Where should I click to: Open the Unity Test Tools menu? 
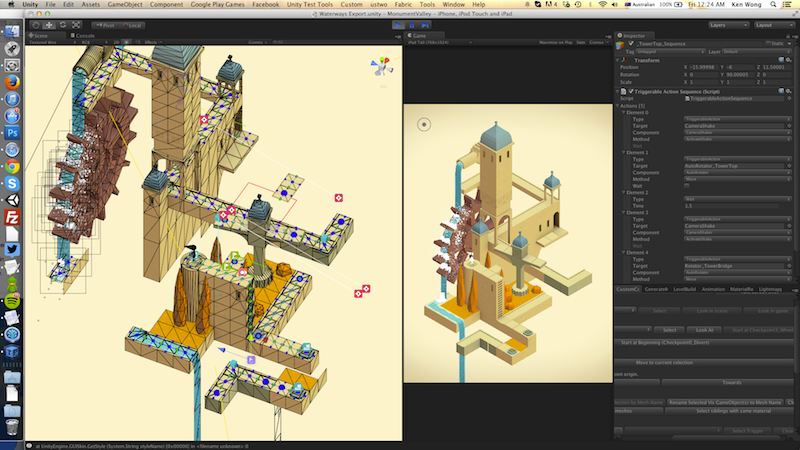point(309,4)
